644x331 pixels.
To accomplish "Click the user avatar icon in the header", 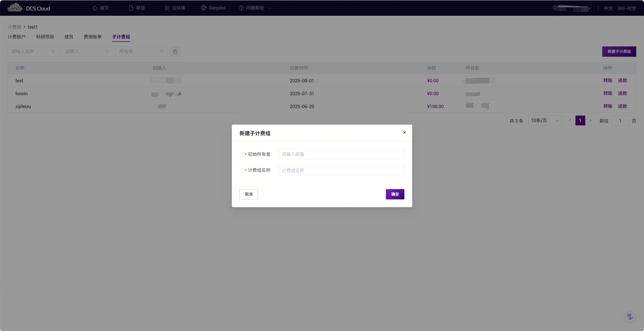I will [x=555, y=8].
